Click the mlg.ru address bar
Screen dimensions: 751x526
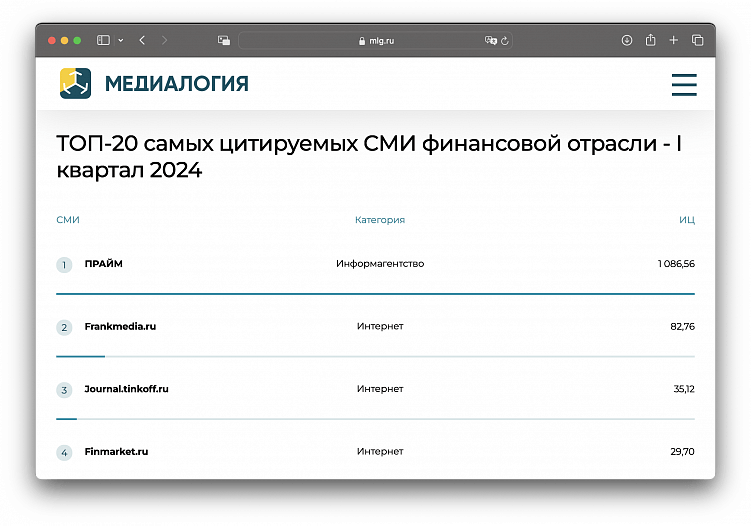[376, 41]
